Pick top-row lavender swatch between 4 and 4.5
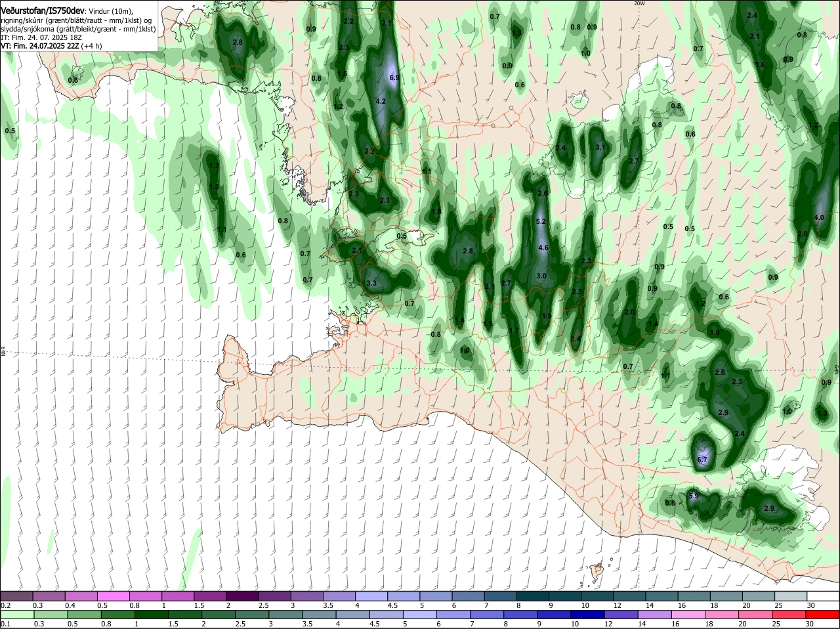Image resolution: width=840 pixels, height=629 pixels. tap(370, 596)
